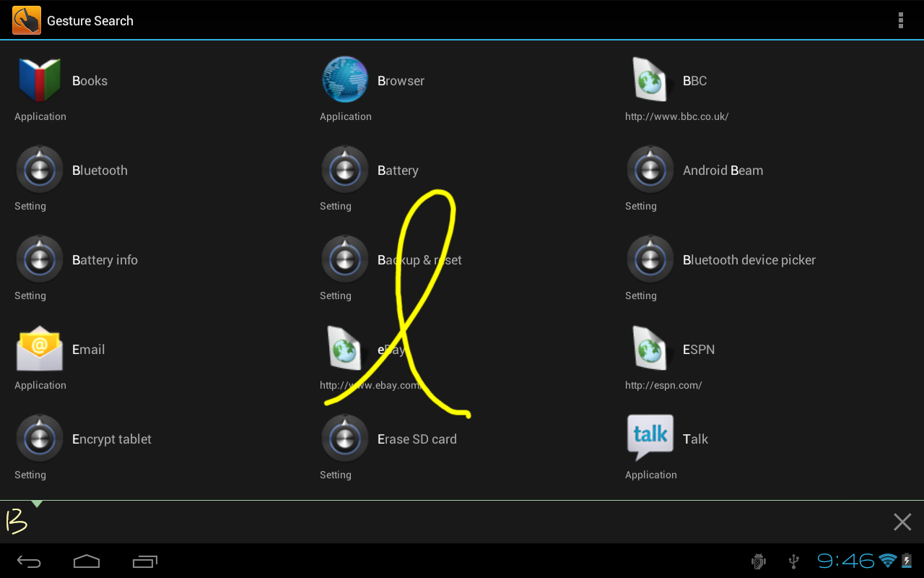Tap the Gesture Search logo in the action bar
The width and height of the screenshot is (924, 578).
26,20
